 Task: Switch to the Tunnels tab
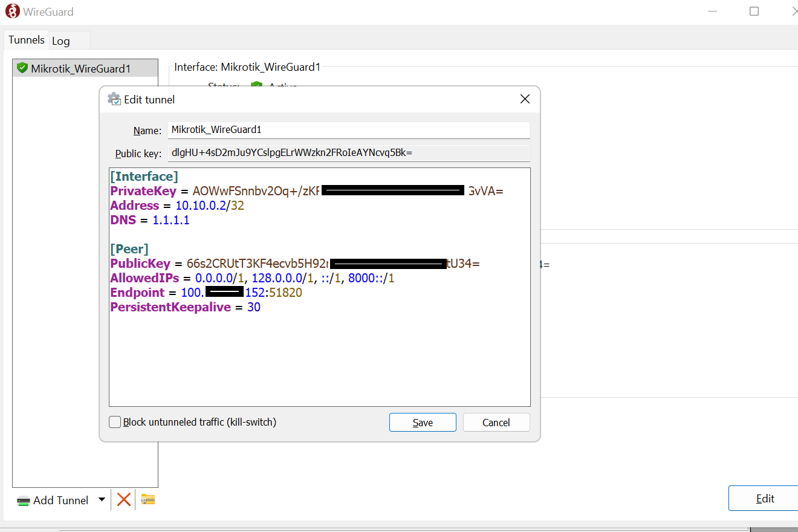pyautogui.click(x=26, y=39)
